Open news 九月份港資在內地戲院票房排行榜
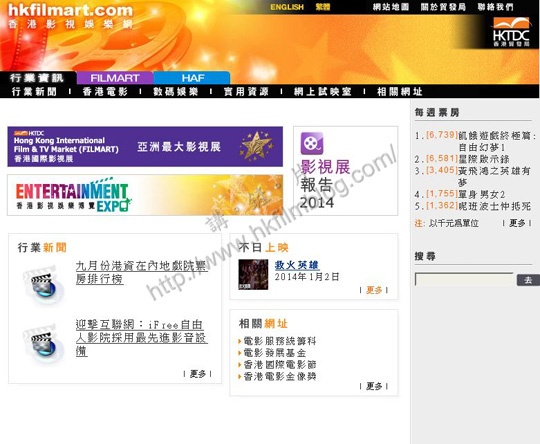This screenshot has width=540, height=444. point(141,272)
